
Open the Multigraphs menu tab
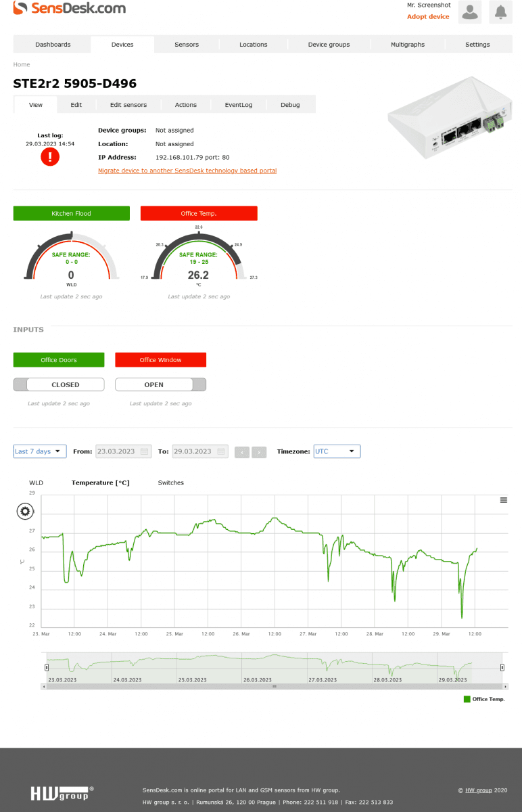[x=408, y=45]
